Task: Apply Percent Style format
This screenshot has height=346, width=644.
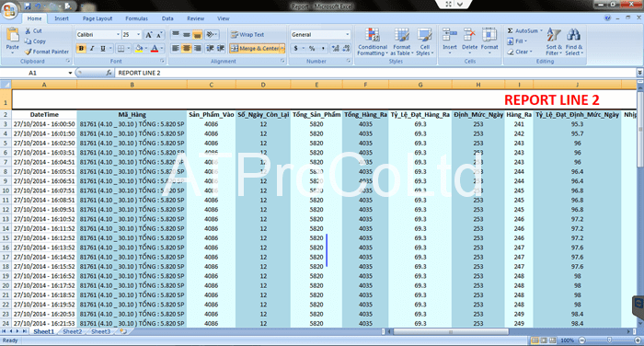Action: (x=312, y=49)
